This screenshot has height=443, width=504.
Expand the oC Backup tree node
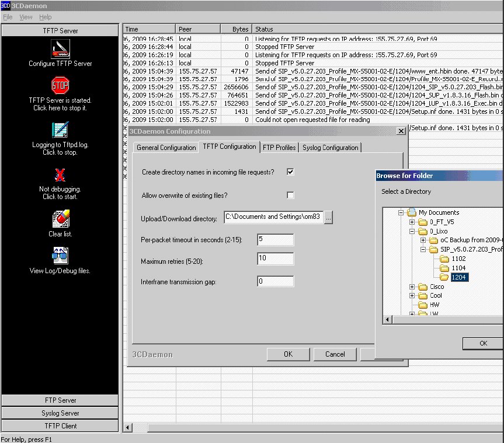423,240
